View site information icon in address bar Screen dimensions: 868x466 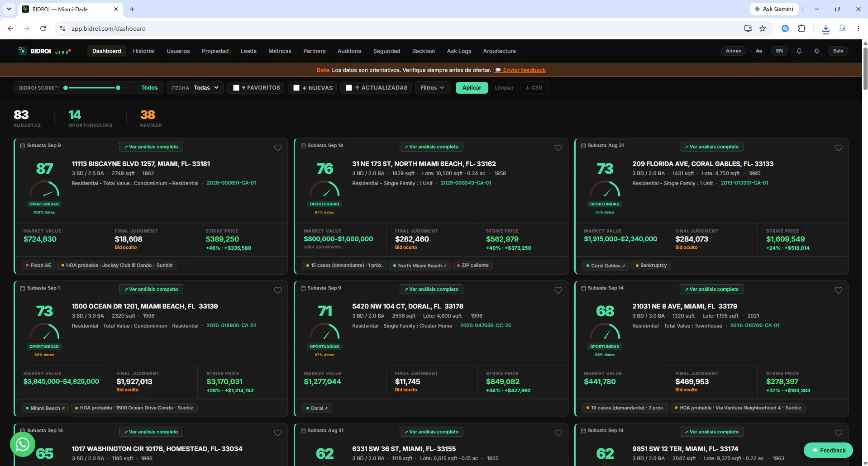coord(62,29)
